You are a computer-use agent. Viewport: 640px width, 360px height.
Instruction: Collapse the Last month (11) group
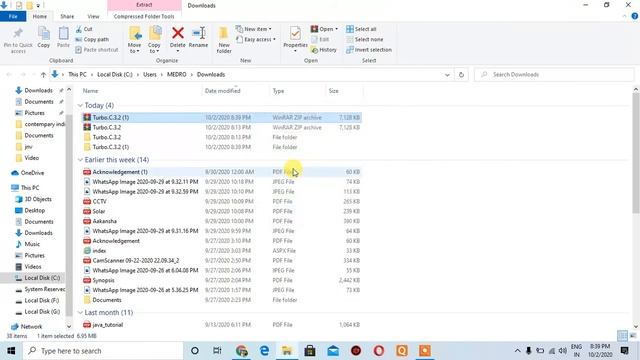point(80,313)
